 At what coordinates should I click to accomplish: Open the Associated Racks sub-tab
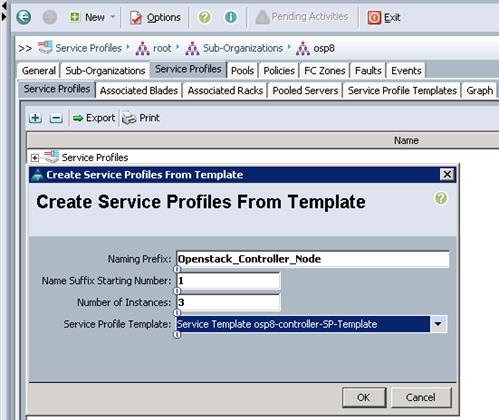click(225, 90)
